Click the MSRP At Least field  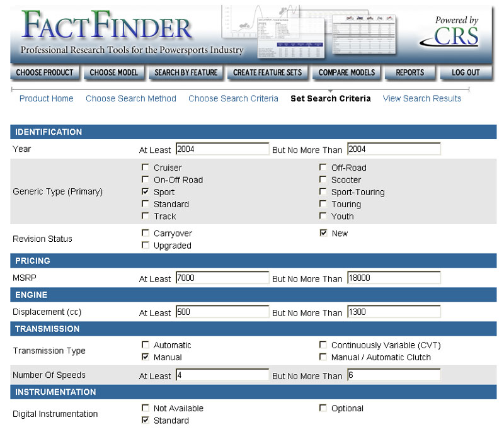[x=222, y=278]
